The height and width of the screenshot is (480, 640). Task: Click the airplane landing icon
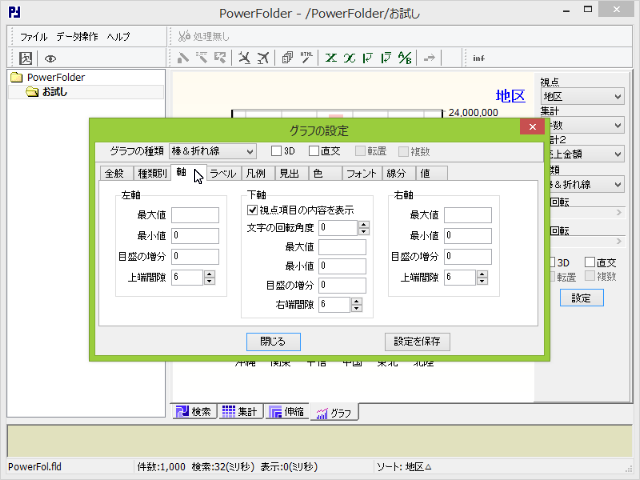click(x=244, y=58)
